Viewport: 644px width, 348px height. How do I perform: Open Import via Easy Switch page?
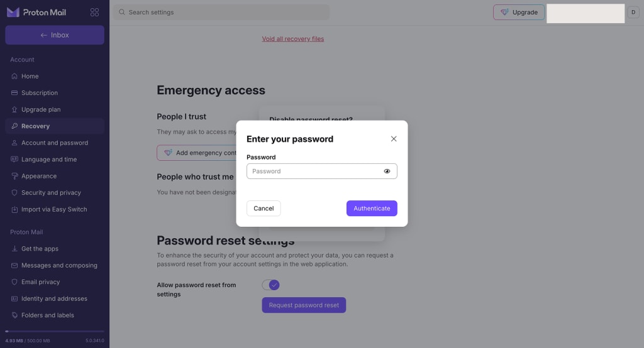[54, 209]
